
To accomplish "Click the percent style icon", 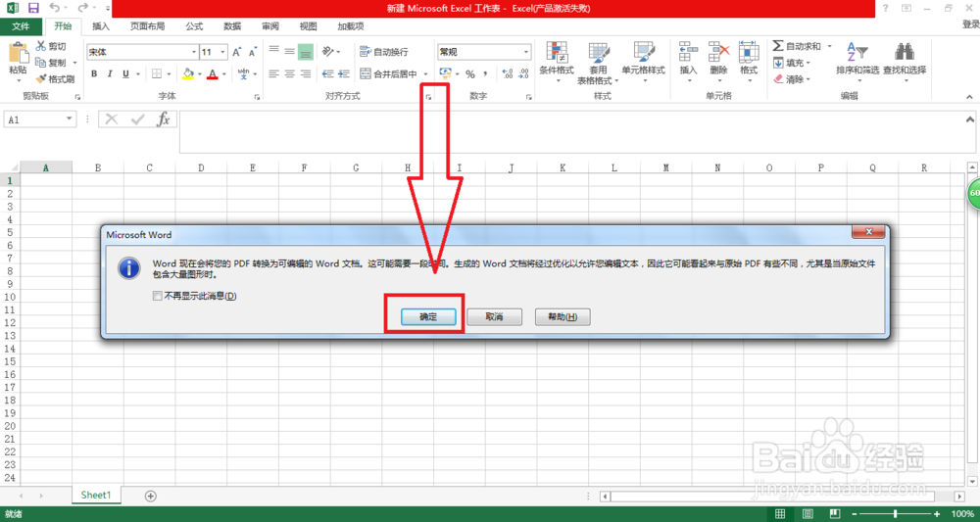I will [470, 73].
